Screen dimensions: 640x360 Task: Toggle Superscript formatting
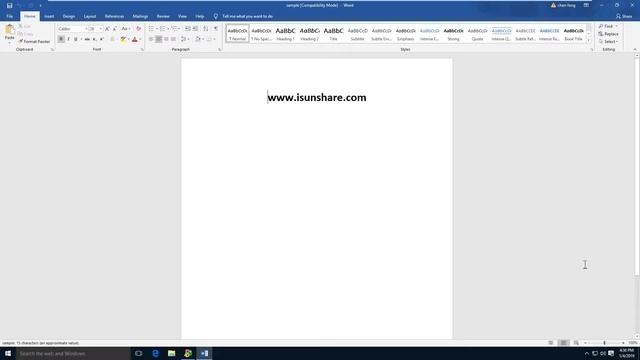coord(102,39)
